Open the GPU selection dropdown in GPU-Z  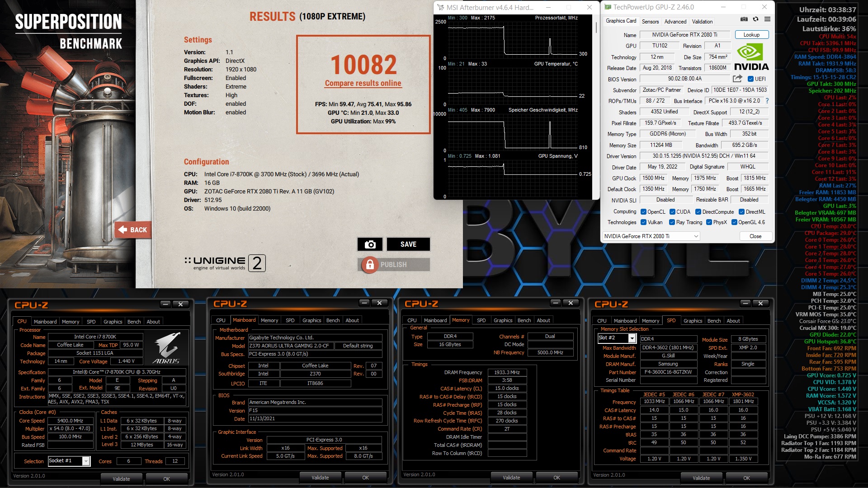[x=651, y=236]
